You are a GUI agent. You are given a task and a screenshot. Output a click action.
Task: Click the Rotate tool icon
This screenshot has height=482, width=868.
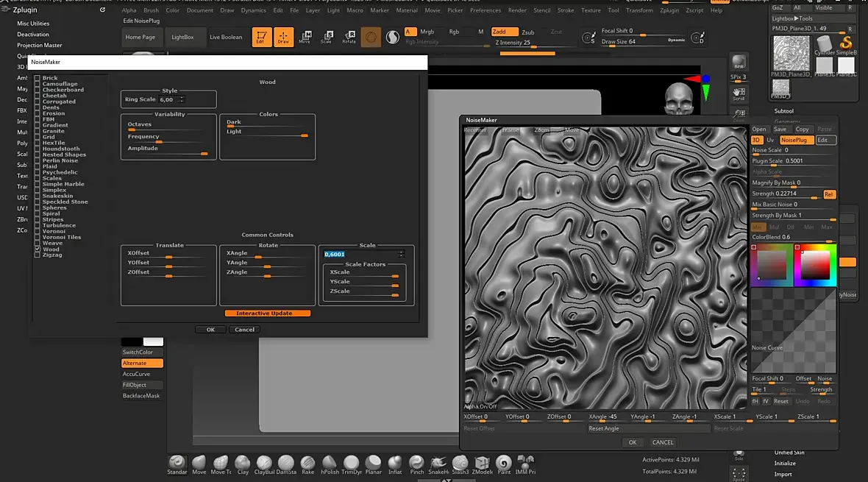[x=349, y=37]
